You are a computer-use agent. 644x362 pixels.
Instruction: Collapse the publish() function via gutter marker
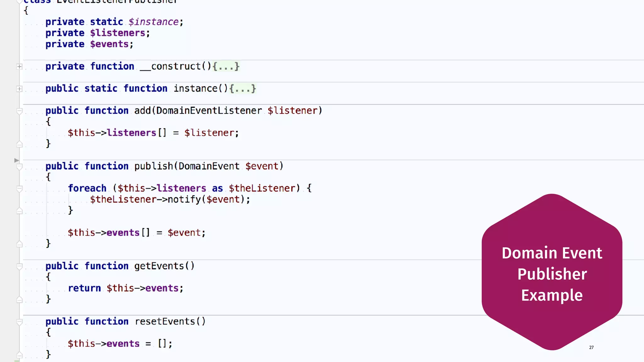[19, 167]
